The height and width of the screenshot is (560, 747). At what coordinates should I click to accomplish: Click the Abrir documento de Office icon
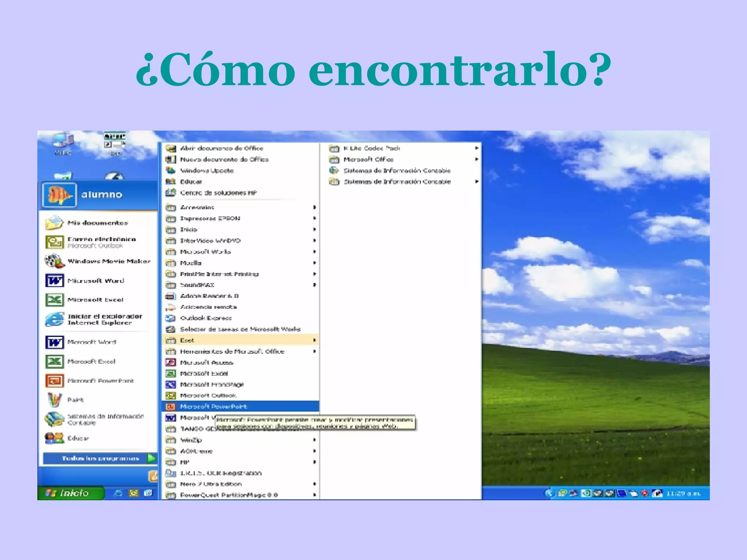[170, 148]
